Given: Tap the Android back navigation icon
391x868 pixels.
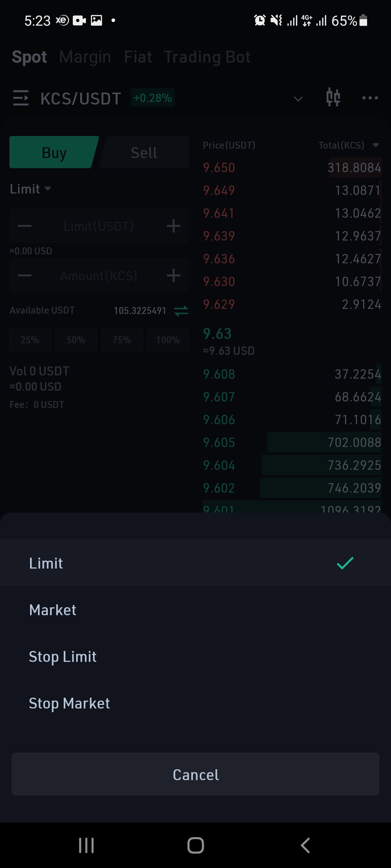Looking at the screenshot, I should click(305, 845).
